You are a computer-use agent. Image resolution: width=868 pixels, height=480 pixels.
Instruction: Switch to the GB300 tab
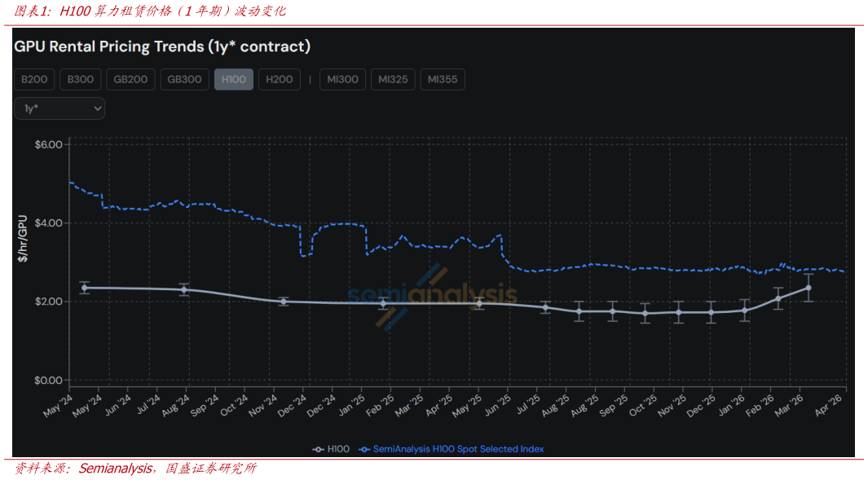(184, 79)
